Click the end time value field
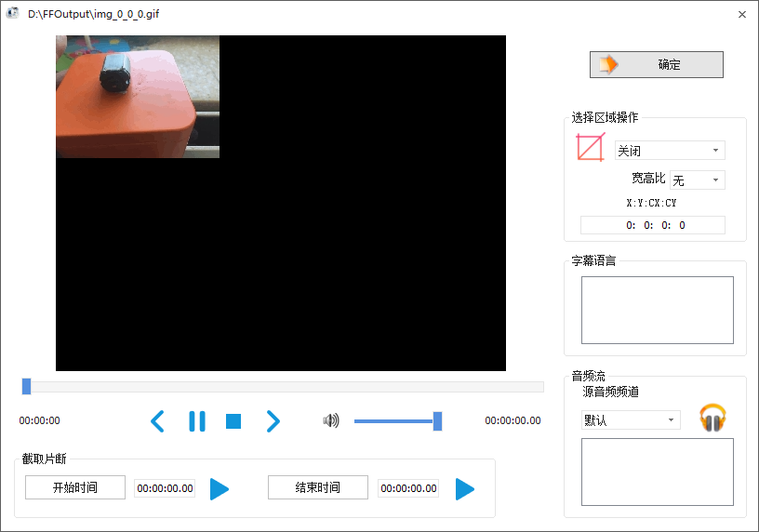This screenshot has width=759, height=532. click(x=408, y=488)
